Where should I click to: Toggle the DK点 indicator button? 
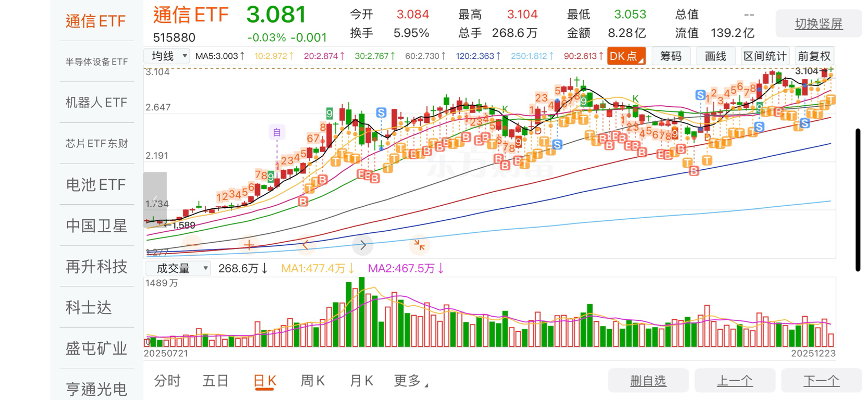(627, 56)
